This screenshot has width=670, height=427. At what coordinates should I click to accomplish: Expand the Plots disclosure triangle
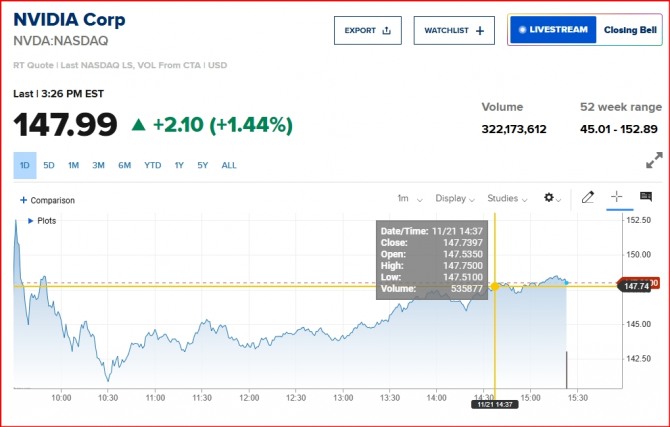(x=30, y=220)
